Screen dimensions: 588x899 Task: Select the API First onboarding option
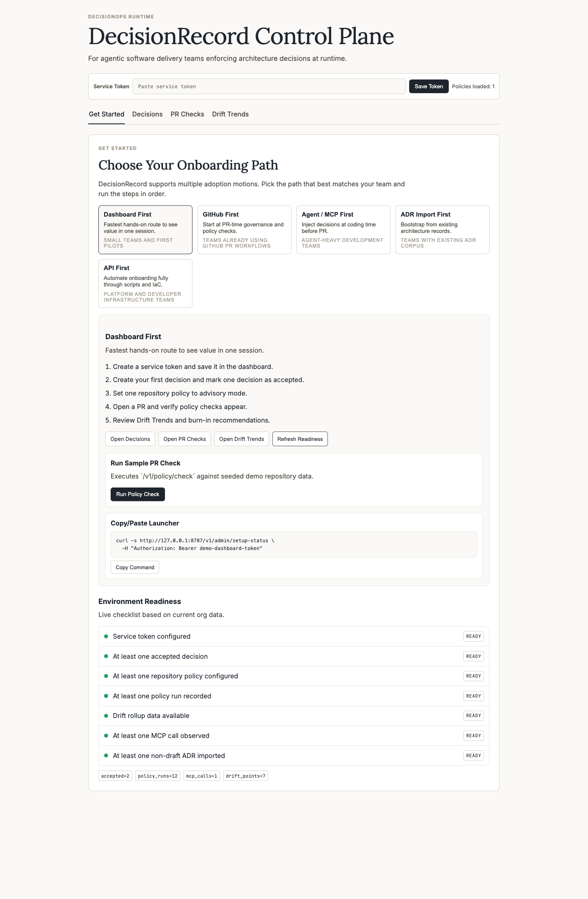[145, 283]
